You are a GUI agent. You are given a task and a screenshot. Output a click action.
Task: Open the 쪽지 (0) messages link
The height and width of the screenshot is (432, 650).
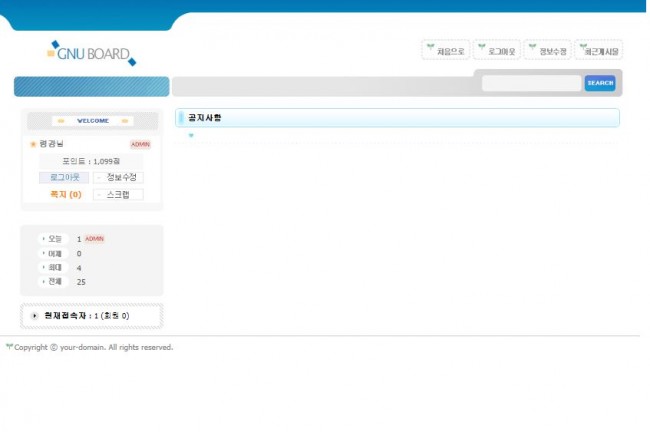tap(65, 194)
